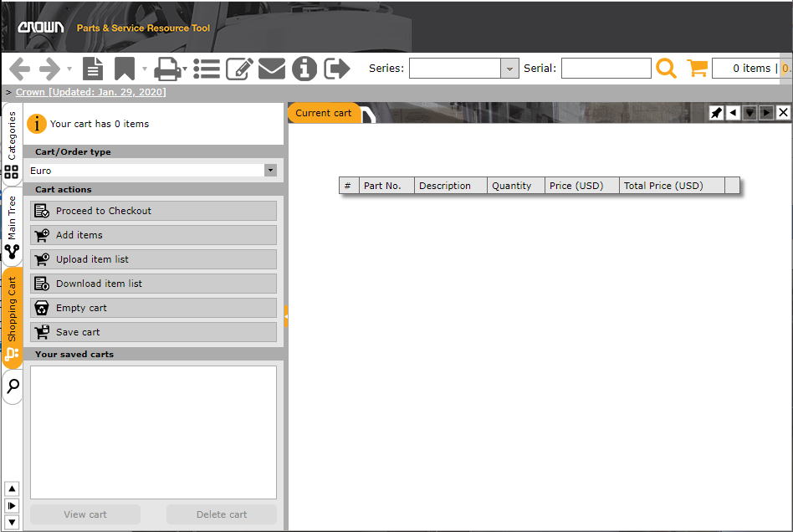Image resolution: width=793 pixels, height=532 pixels.
Task: Click the logout exit icon
Action: click(336, 69)
